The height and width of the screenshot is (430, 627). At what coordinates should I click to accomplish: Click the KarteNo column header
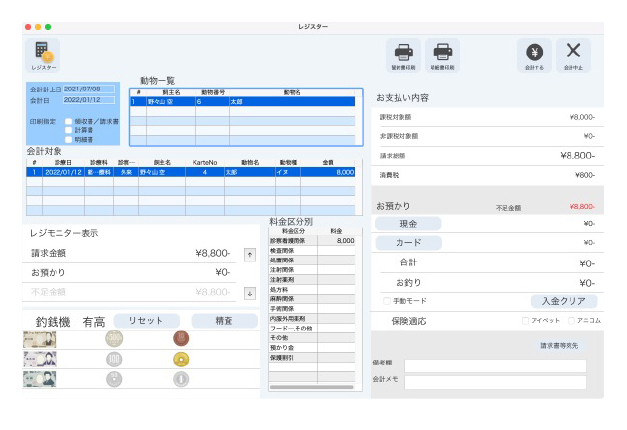pyautogui.click(x=205, y=162)
